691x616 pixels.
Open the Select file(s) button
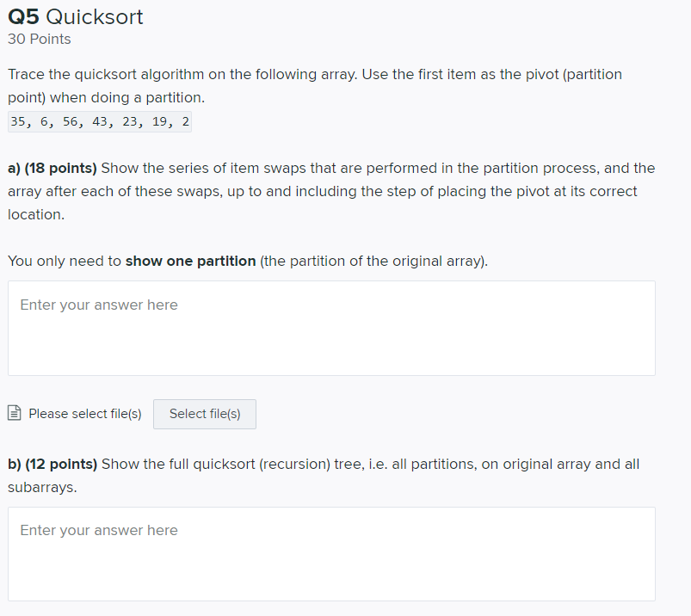click(x=204, y=414)
